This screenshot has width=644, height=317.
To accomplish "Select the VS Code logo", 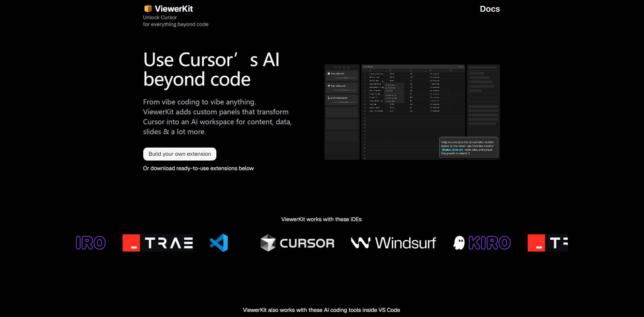I will click(x=219, y=243).
